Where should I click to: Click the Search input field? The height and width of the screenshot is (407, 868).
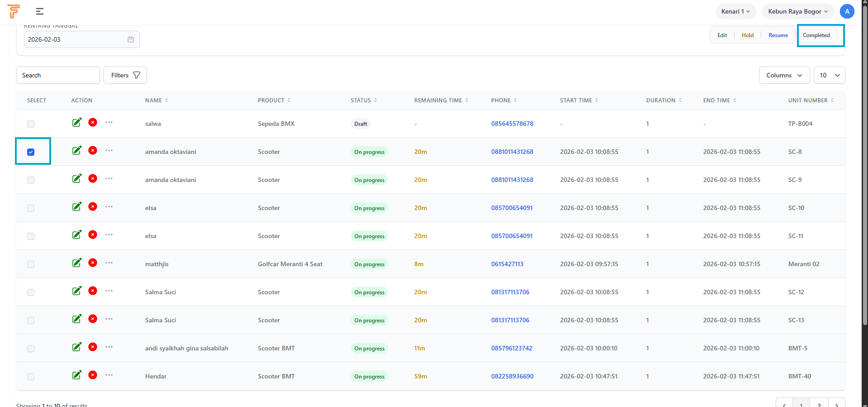(x=58, y=75)
